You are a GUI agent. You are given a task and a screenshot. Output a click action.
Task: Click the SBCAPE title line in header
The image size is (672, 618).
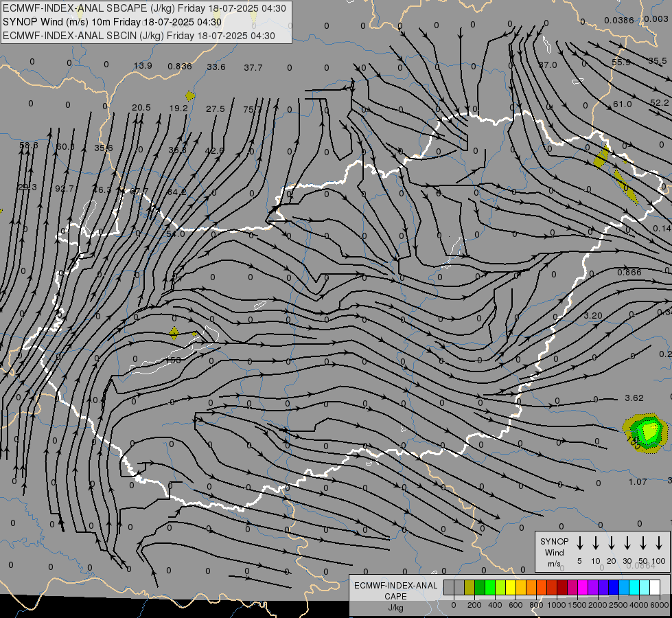point(144,8)
